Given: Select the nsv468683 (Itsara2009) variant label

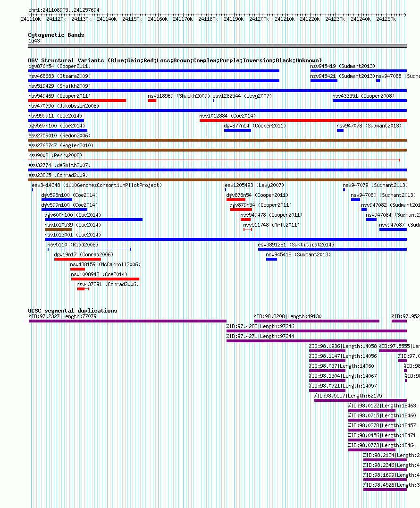Looking at the screenshot, I should pos(59,76).
